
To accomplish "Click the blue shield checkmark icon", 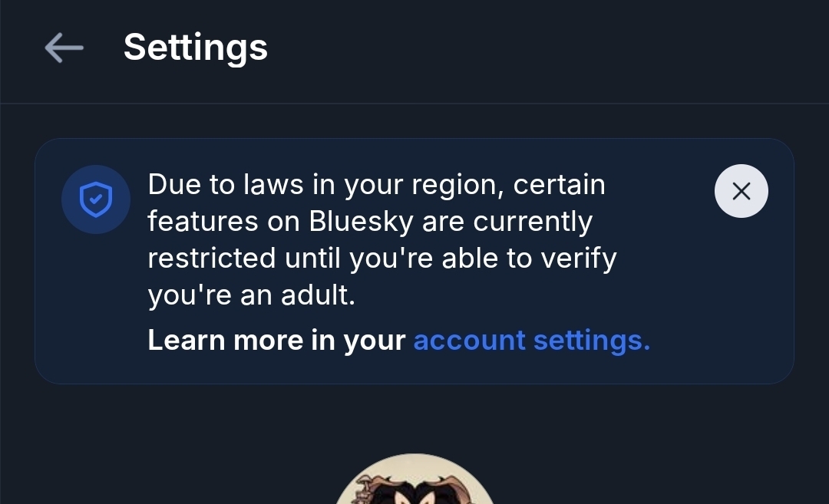I will coord(96,199).
